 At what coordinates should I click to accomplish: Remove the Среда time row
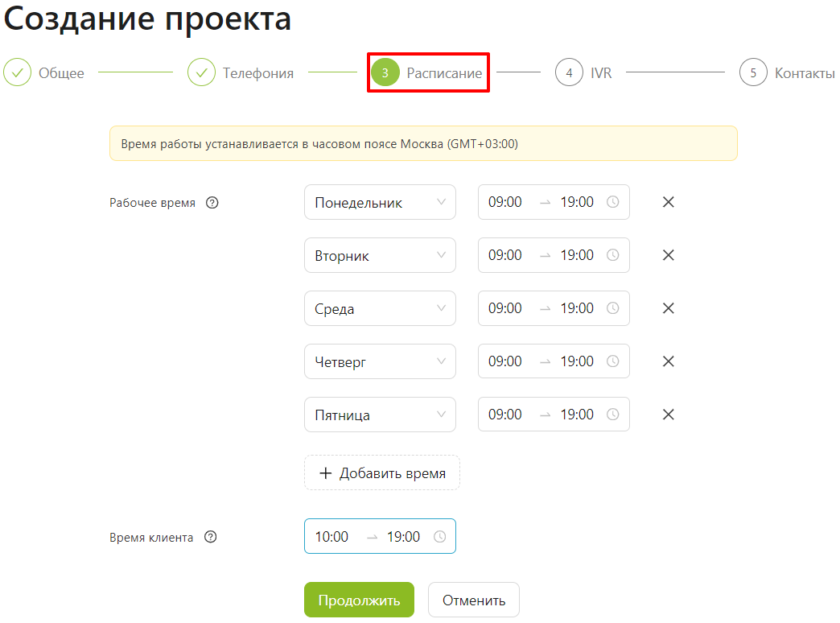[x=668, y=308]
